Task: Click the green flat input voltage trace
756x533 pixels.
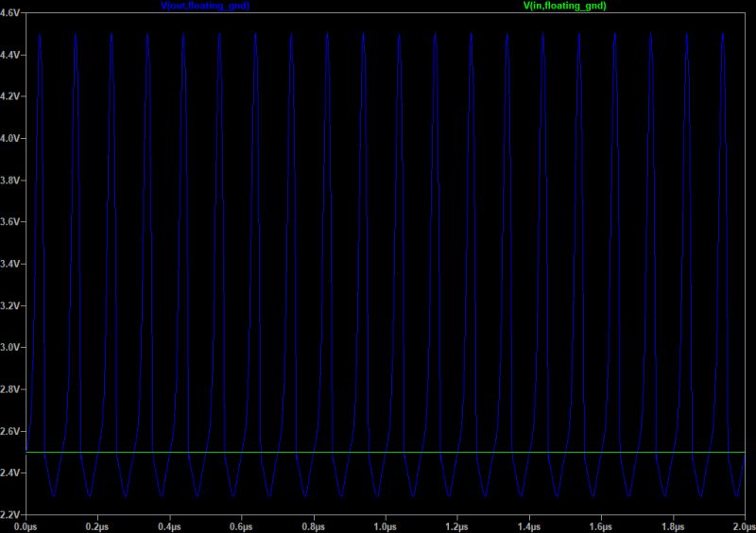Action: pos(386,452)
